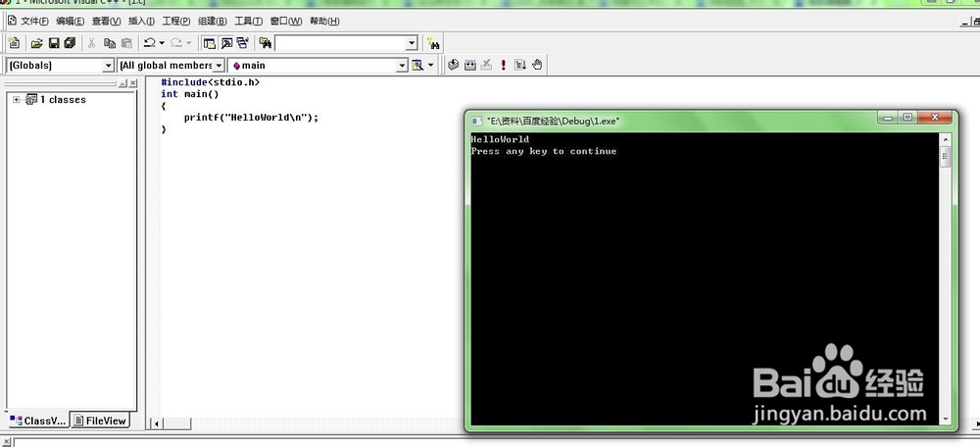
Task: Click the Cut scissors icon
Action: point(91,43)
